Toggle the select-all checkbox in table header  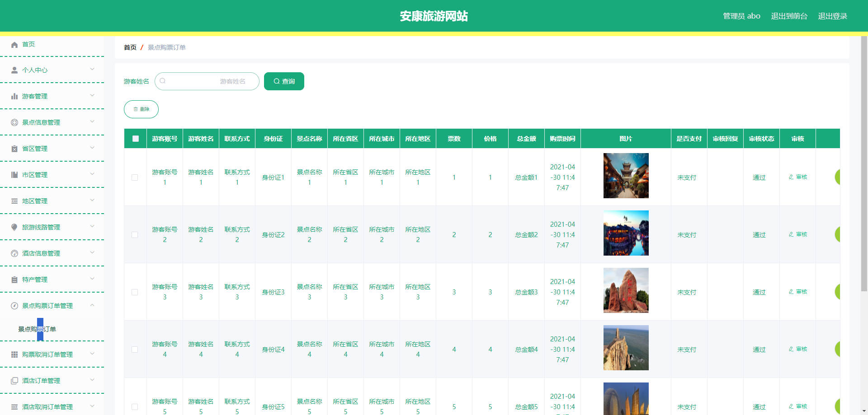(x=136, y=139)
